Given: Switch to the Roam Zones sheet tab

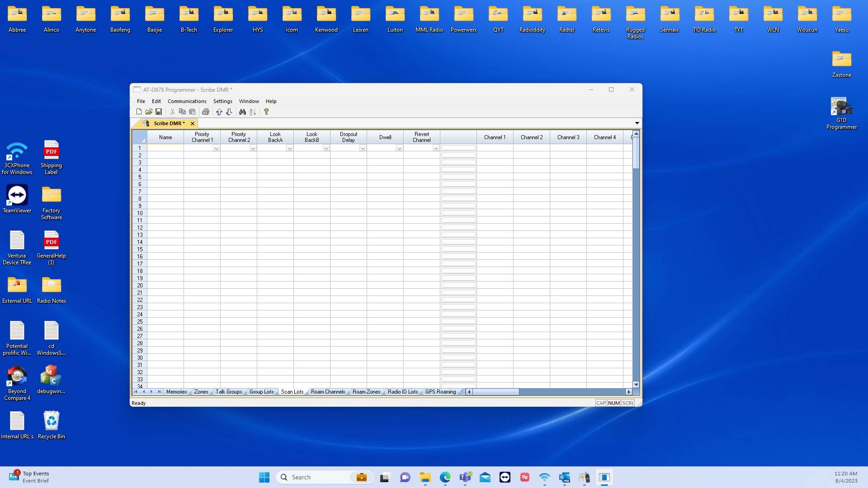Looking at the screenshot, I should [x=367, y=392].
